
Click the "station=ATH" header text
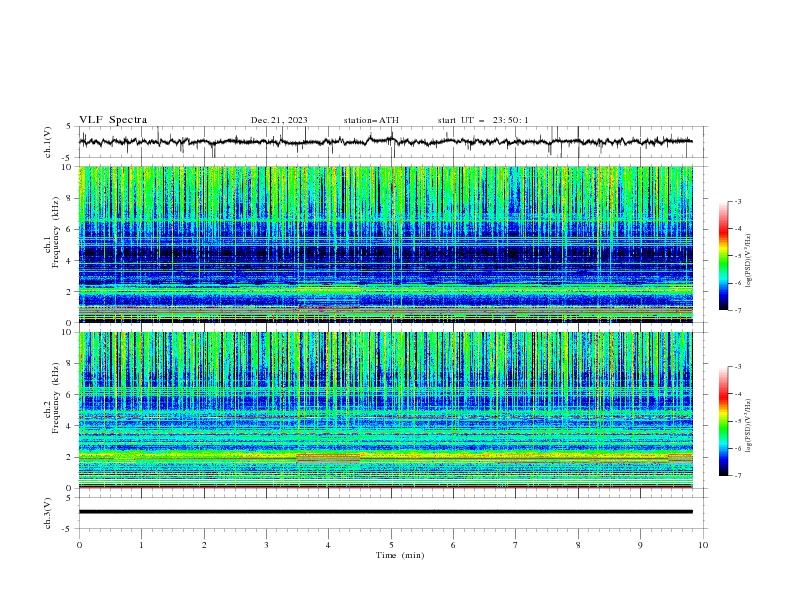tap(371, 120)
